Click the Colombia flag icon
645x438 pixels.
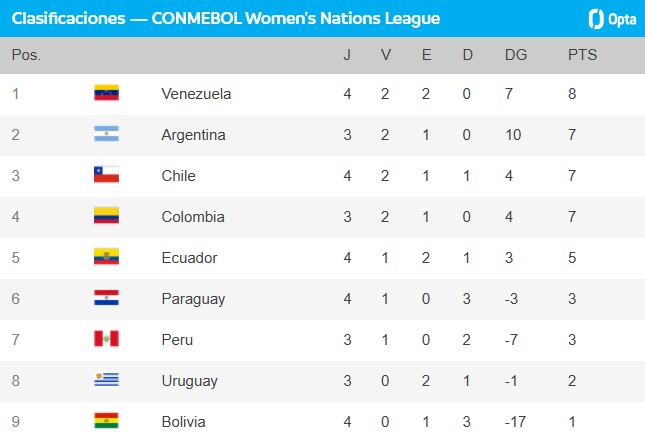tap(106, 216)
